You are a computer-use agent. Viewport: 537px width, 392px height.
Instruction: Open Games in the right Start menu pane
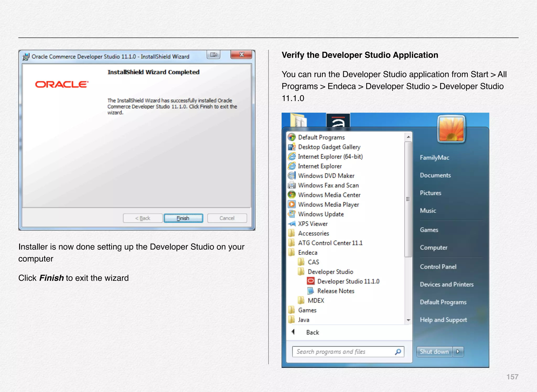click(429, 230)
